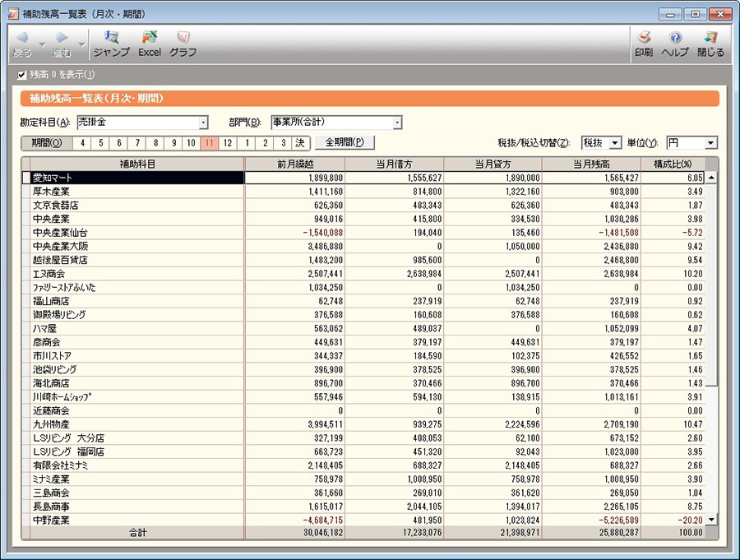740x560 pixels.
Task: Toggle the 残高 0 を表示 checkbox
Action: 21,75
